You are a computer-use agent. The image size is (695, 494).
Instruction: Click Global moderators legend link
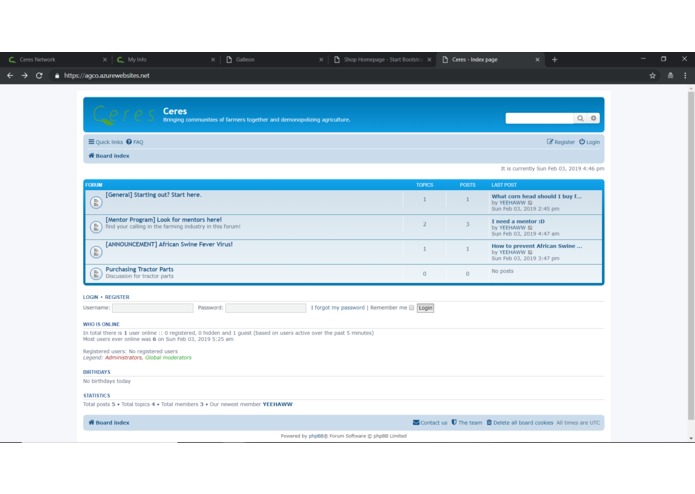(x=168, y=358)
